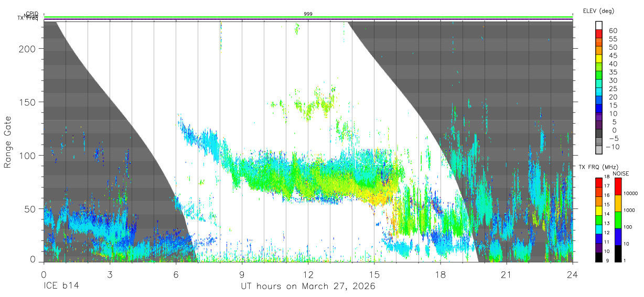The image size is (644, 297).
Task: Click the 'NOISE' legend title
Action: [x=621, y=173]
